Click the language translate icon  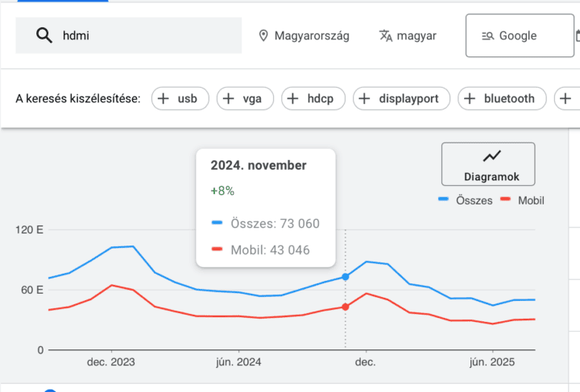[x=386, y=35]
